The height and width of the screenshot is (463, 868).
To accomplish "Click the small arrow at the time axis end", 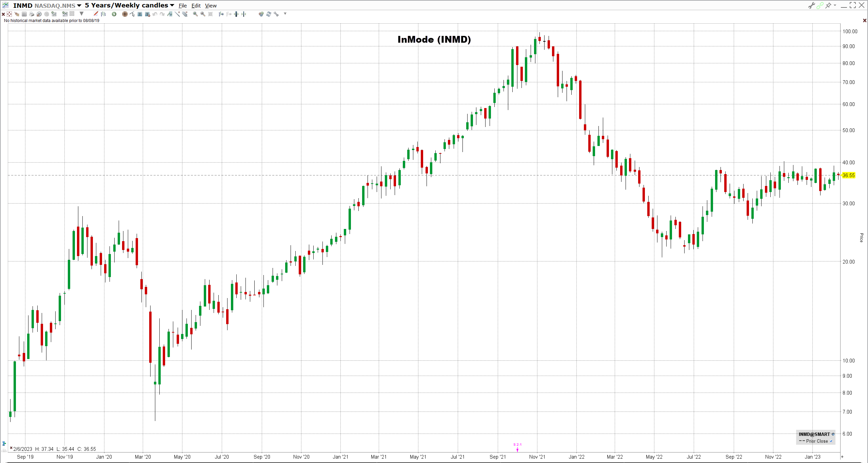I will (x=842, y=457).
